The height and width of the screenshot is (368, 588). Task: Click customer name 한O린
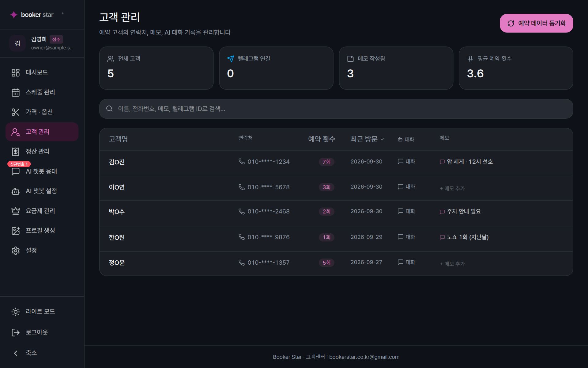(x=117, y=238)
